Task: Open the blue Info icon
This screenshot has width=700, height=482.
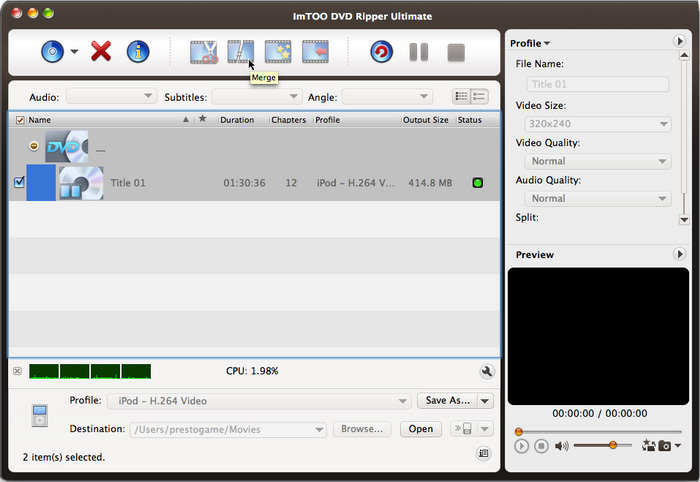Action: pyautogui.click(x=138, y=52)
